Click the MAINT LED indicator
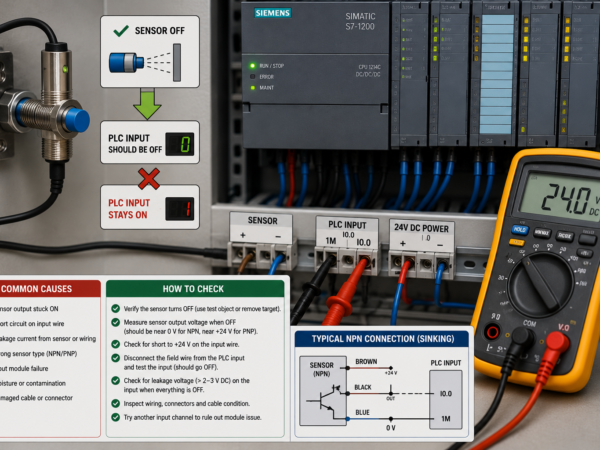 click(x=253, y=88)
